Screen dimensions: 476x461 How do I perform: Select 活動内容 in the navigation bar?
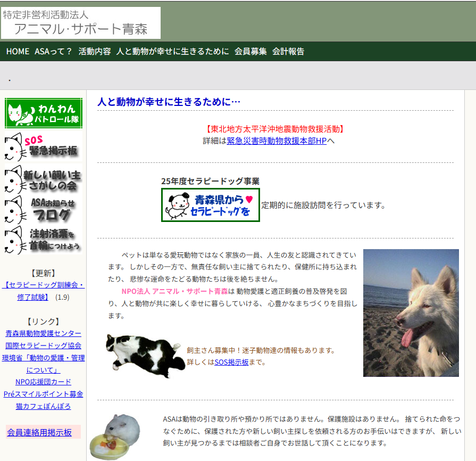point(94,52)
